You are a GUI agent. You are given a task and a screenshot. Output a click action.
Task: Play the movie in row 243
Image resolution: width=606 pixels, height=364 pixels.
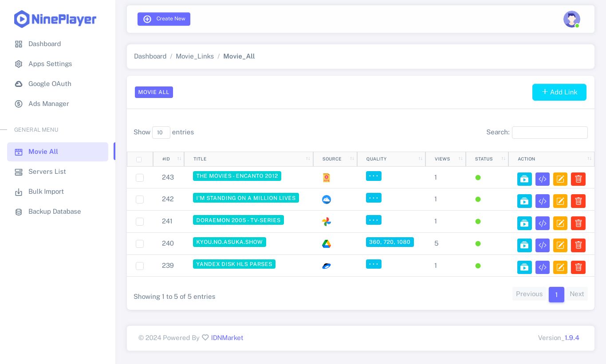(524, 179)
